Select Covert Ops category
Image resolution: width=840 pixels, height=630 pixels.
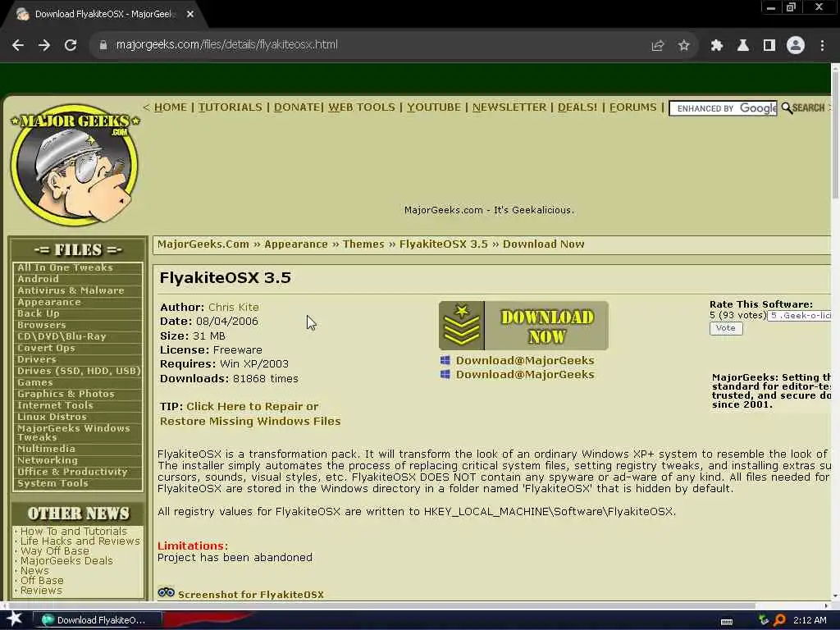pyautogui.click(x=46, y=348)
